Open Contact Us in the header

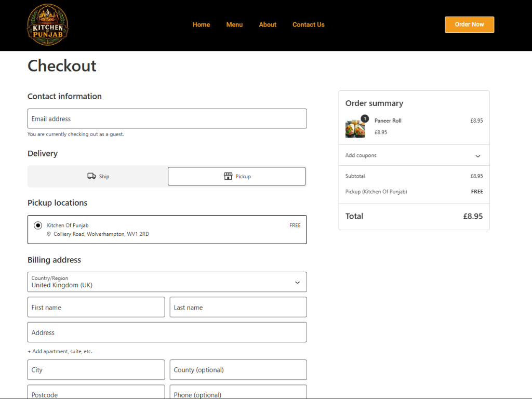[x=309, y=25]
